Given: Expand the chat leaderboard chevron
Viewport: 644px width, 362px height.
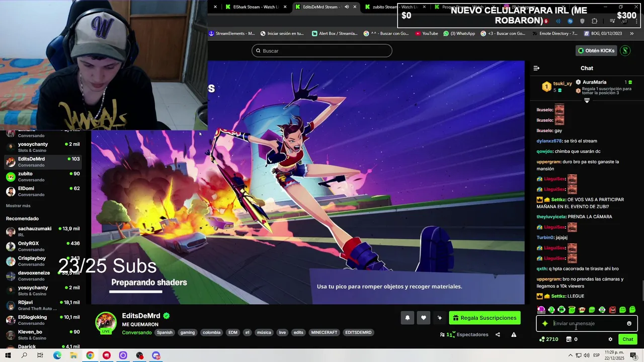Looking at the screenshot, I should (587, 101).
